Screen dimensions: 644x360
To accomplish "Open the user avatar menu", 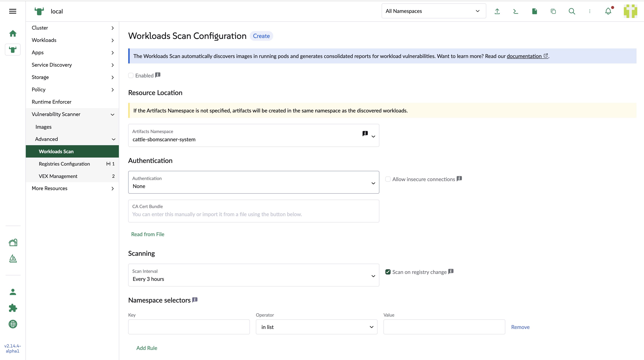I will 630,11.
